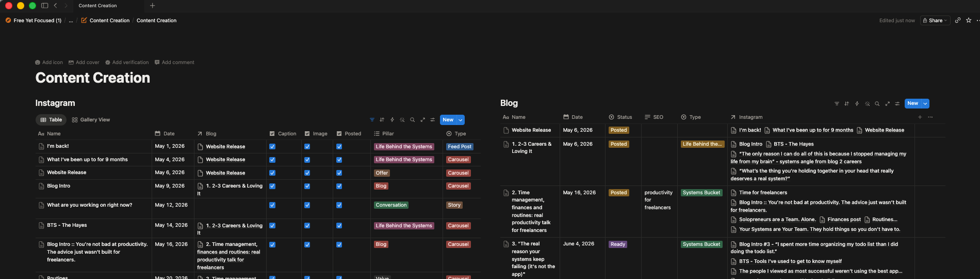
Task: Click Add cover button
Action: 84,63
